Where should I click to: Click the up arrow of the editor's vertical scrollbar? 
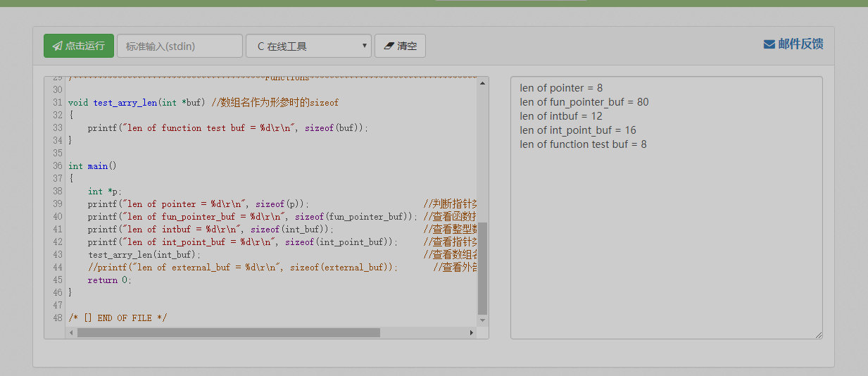coord(482,82)
